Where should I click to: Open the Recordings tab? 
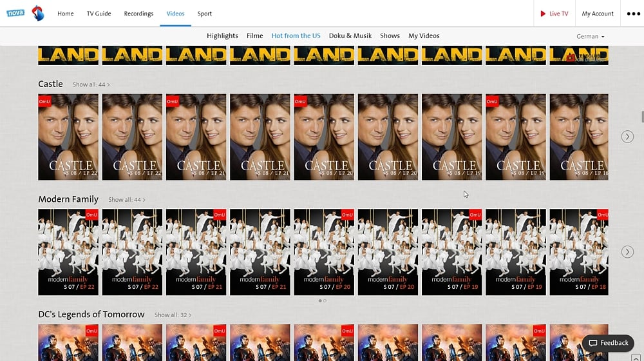point(138,14)
